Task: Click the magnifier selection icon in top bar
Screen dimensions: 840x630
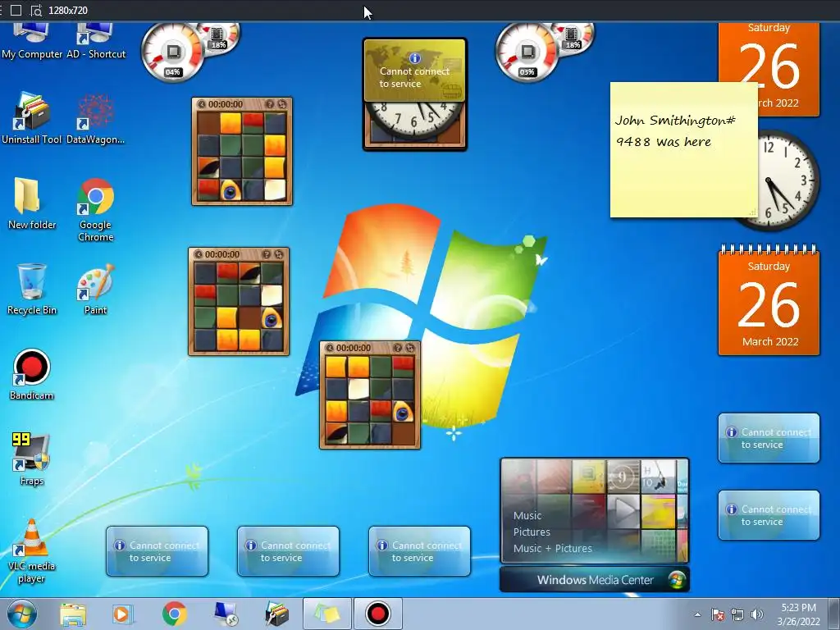Action: 36,10
